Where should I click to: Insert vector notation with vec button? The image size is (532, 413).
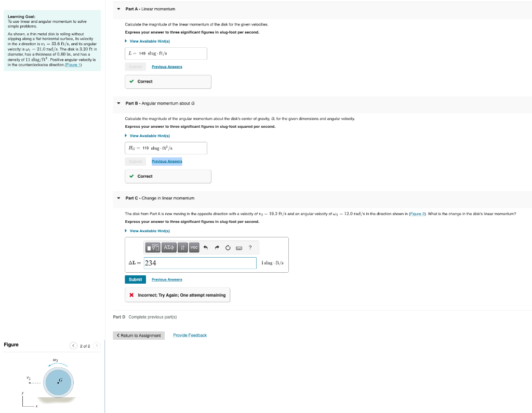tap(194, 247)
